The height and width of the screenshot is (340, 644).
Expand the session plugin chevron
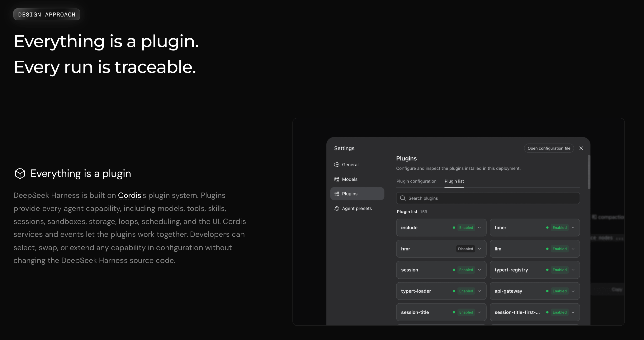pos(479,270)
